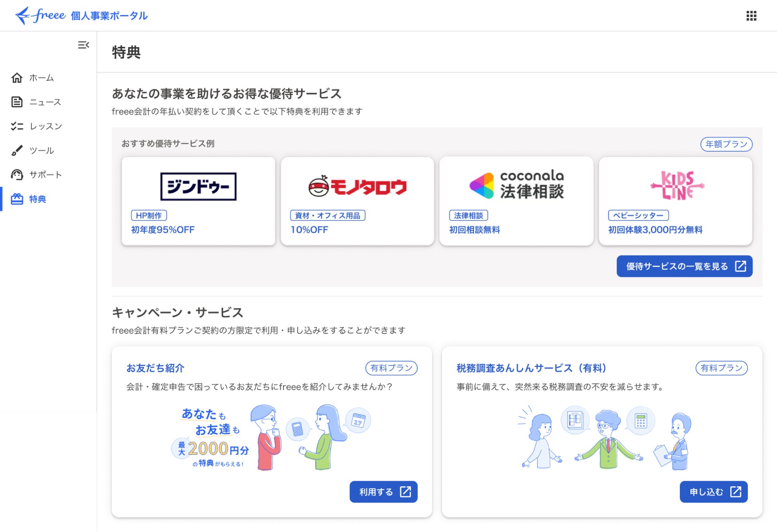Click the 年額プラン badge
Viewport: 777px width, 532px height.
point(726,144)
